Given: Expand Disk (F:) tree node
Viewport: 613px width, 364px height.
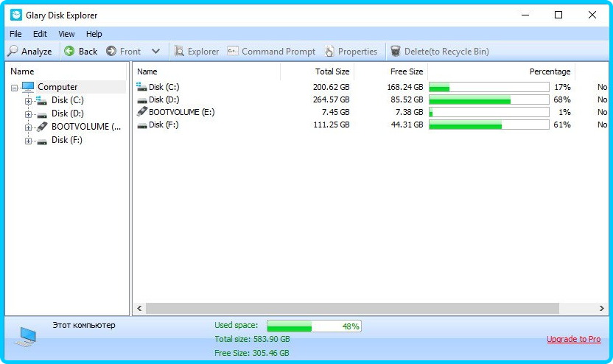Looking at the screenshot, I should [29, 140].
